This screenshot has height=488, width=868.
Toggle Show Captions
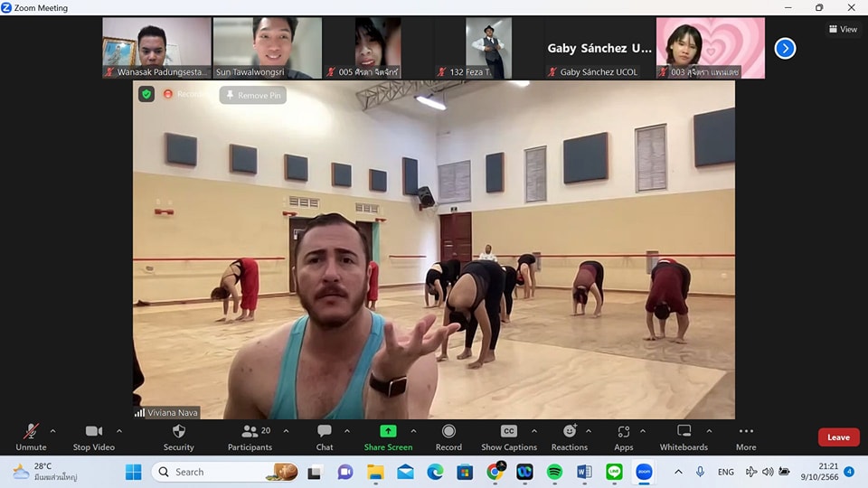click(509, 433)
